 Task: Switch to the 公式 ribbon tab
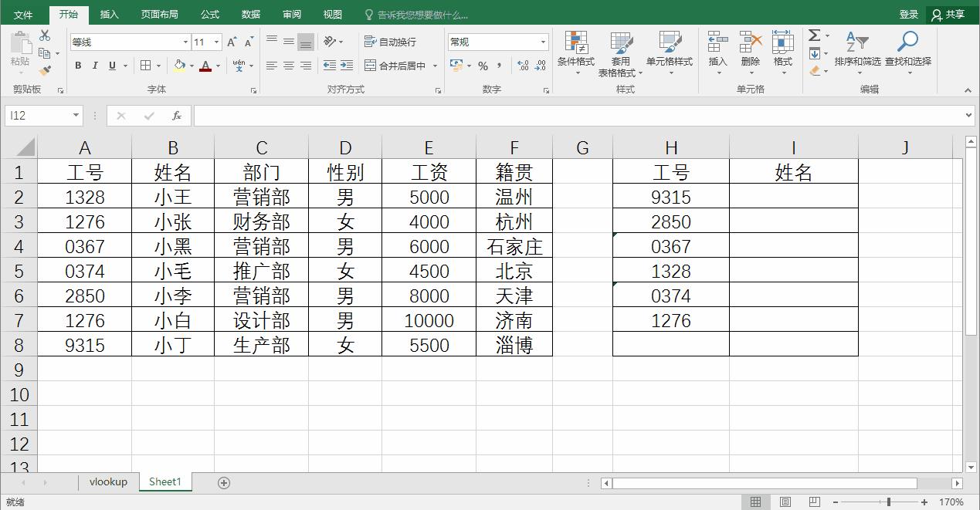tap(205, 13)
